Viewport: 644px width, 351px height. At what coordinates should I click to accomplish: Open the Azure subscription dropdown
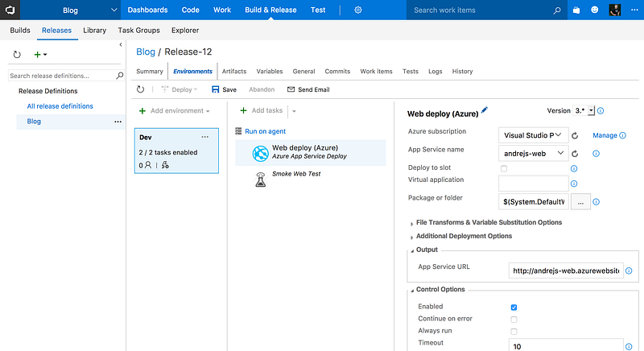tap(534, 135)
